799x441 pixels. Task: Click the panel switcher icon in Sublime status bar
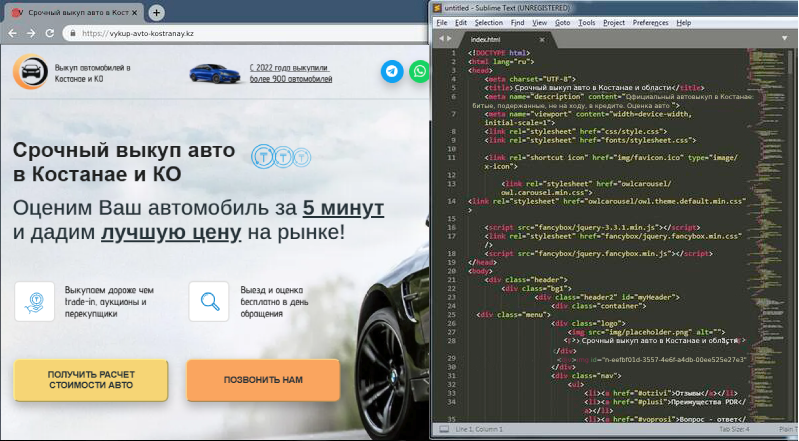444,429
